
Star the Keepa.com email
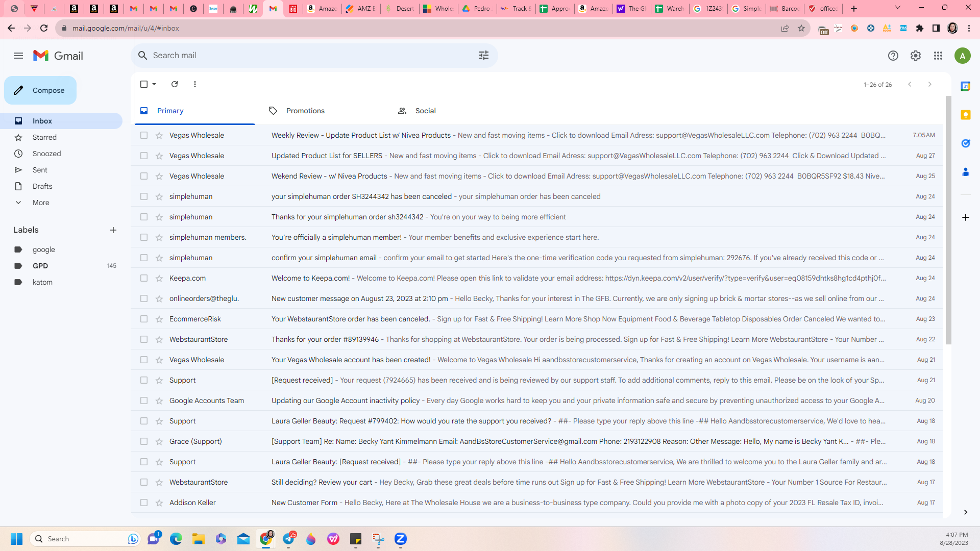(159, 278)
